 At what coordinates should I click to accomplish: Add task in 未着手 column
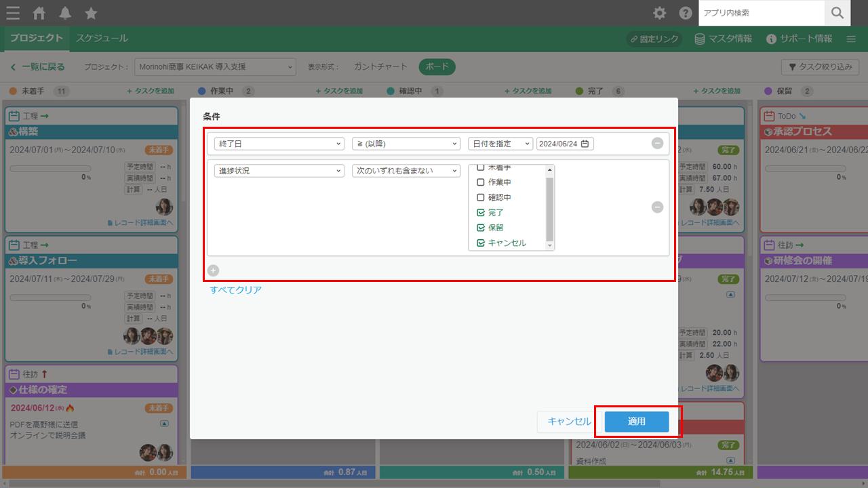151,91
